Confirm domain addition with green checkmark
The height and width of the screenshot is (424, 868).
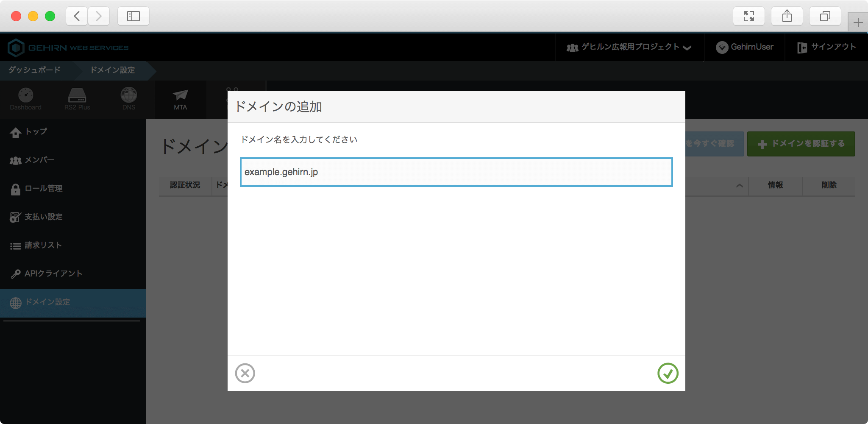(668, 373)
